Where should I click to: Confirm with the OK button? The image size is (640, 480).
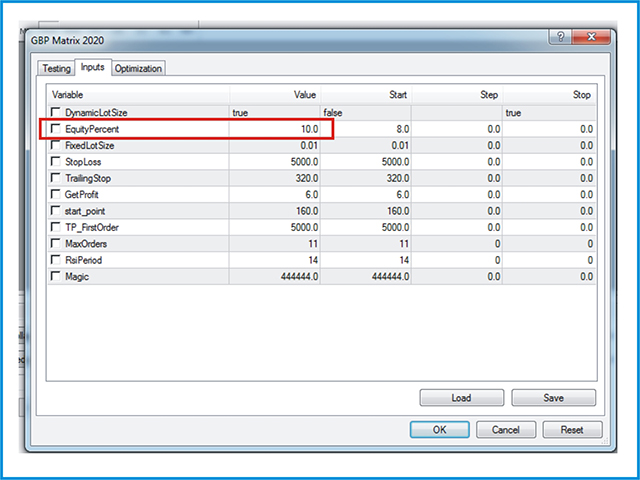click(439, 430)
